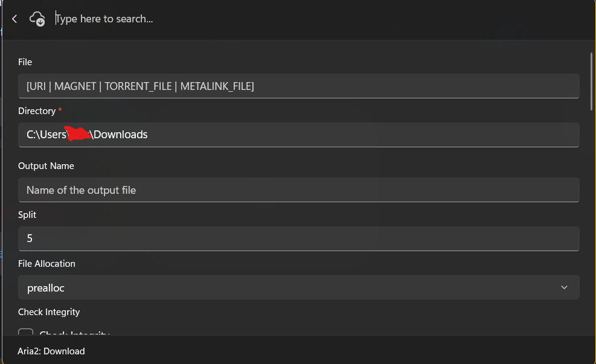This screenshot has height=364, width=596.
Task: Expand the File Allocation chevron arrow
Action: click(x=564, y=287)
